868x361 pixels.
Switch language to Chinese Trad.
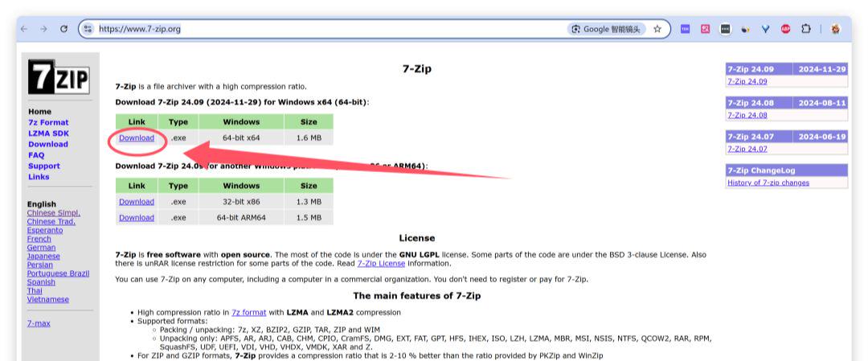point(51,221)
